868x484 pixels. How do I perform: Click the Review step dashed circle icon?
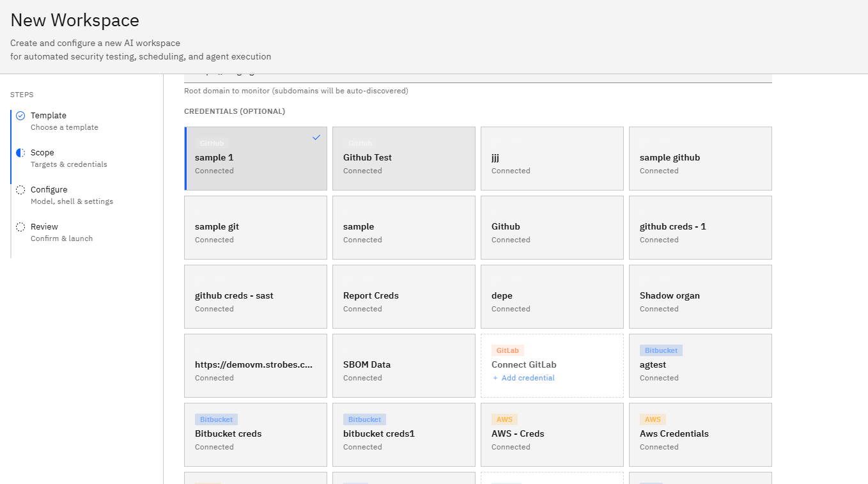click(20, 227)
